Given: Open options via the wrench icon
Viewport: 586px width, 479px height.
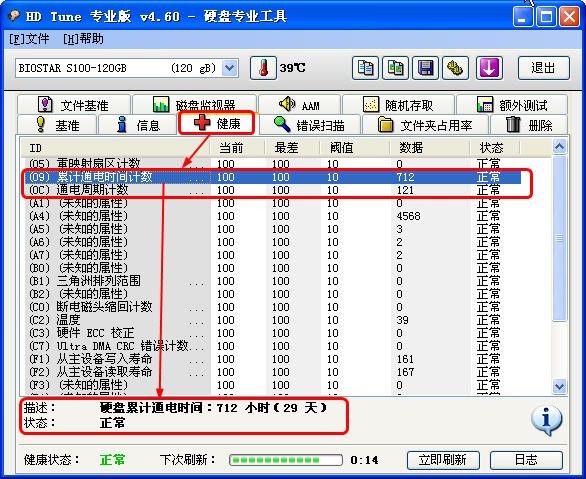Looking at the screenshot, I should 455,68.
